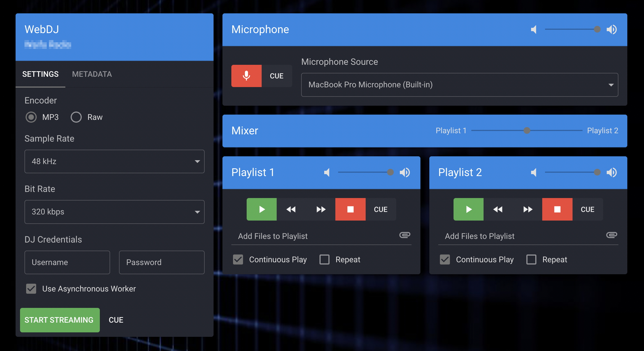The width and height of the screenshot is (644, 351).
Task: Enable Repeat for Playlist 1
Action: click(x=325, y=259)
